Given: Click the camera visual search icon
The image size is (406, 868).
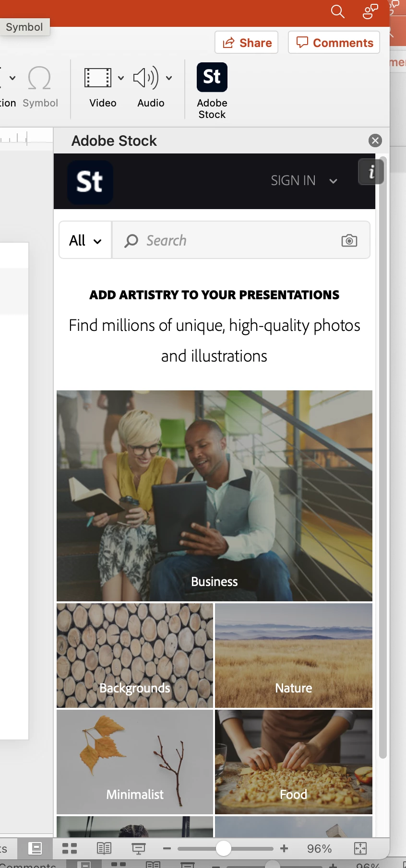Looking at the screenshot, I should 349,240.
